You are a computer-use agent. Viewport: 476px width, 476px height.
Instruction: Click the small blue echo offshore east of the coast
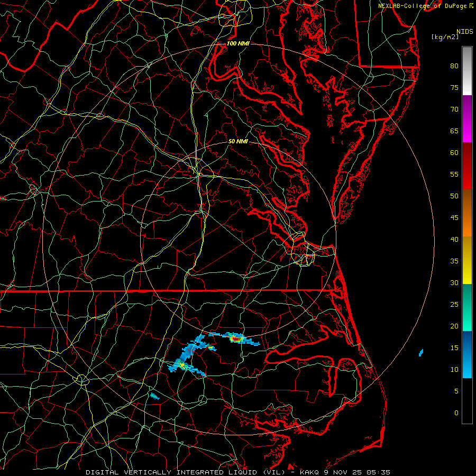pyautogui.click(x=421, y=353)
